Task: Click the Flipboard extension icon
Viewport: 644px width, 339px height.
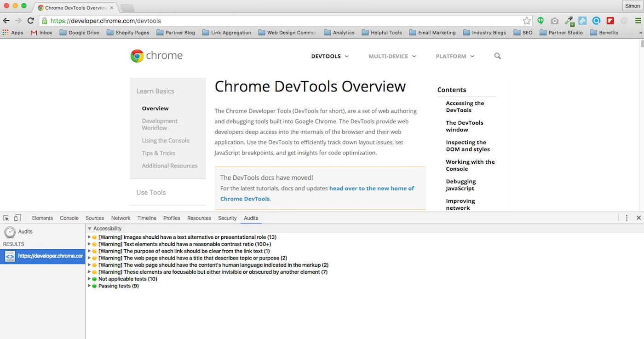Action: point(610,21)
